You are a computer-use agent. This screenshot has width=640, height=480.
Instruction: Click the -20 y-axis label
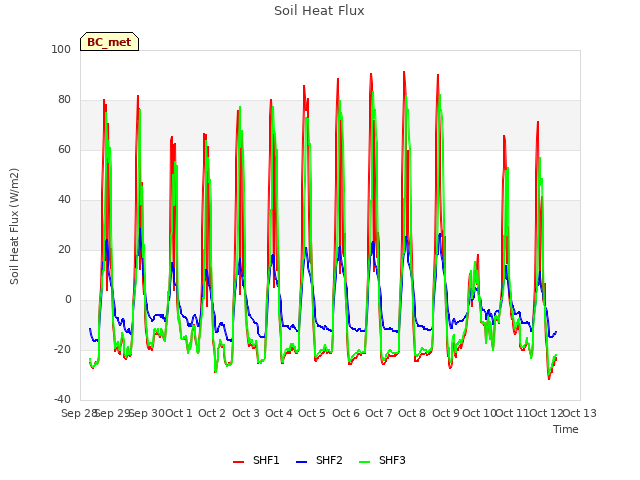(62, 350)
